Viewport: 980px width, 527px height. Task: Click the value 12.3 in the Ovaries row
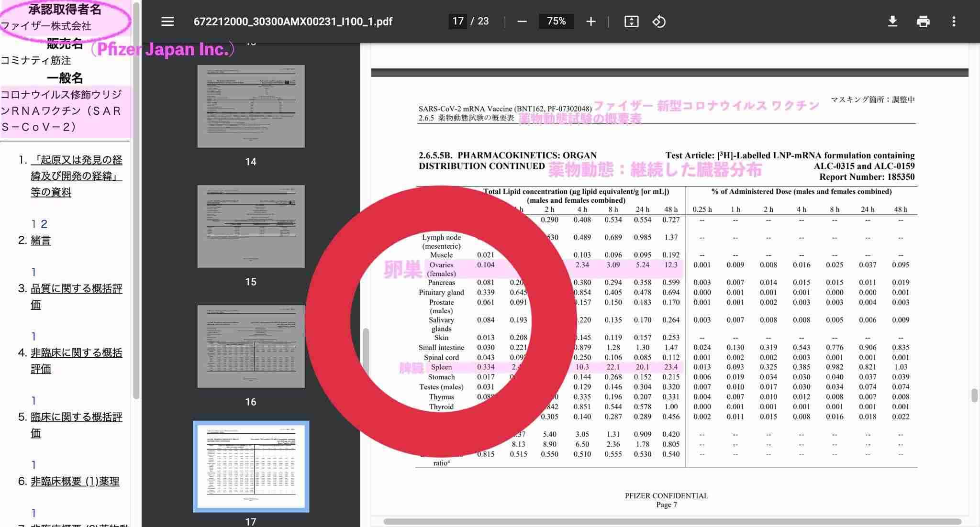[x=671, y=265]
